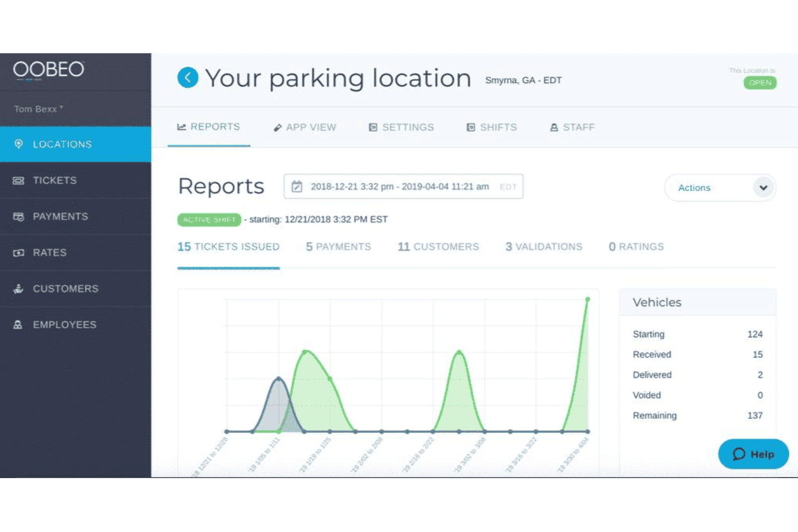Toggle the OPEN location status badge
The width and height of the screenshot is (798, 532).
tap(760, 82)
